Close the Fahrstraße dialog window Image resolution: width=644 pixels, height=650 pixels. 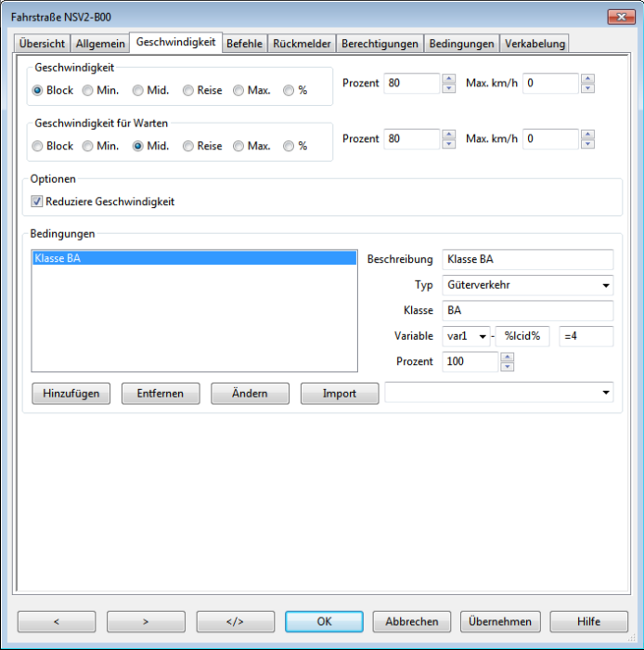click(x=620, y=17)
